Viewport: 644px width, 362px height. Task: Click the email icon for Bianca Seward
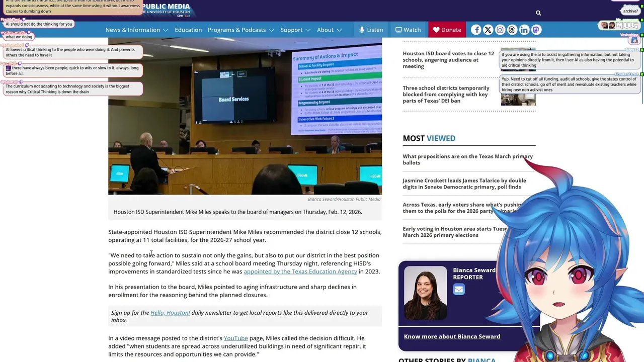coord(459,289)
